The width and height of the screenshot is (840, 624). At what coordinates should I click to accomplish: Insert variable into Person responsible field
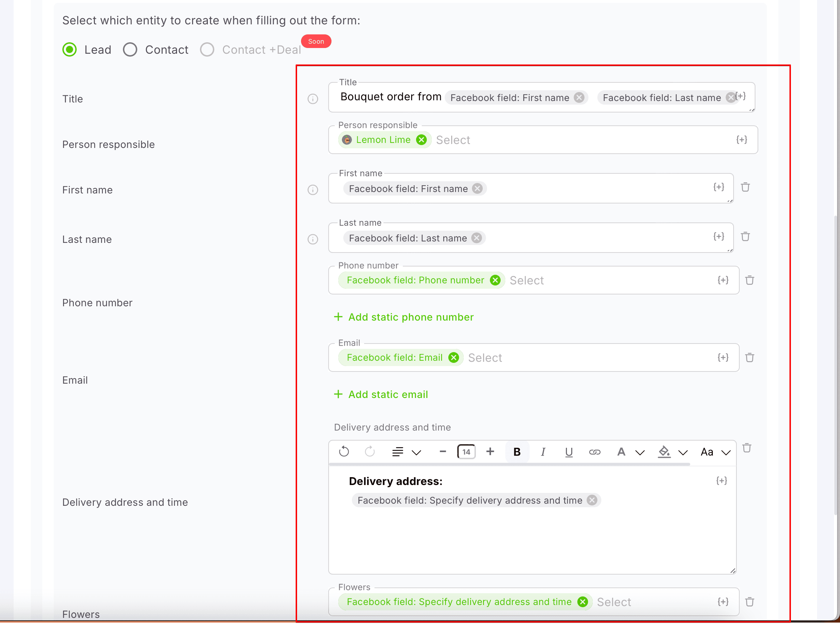point(741,140)
